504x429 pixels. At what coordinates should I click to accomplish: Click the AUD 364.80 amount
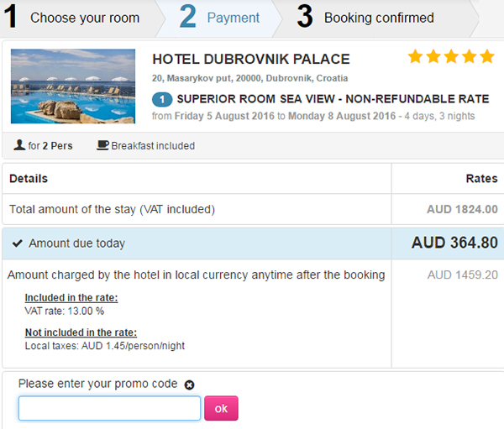[454, 243]
